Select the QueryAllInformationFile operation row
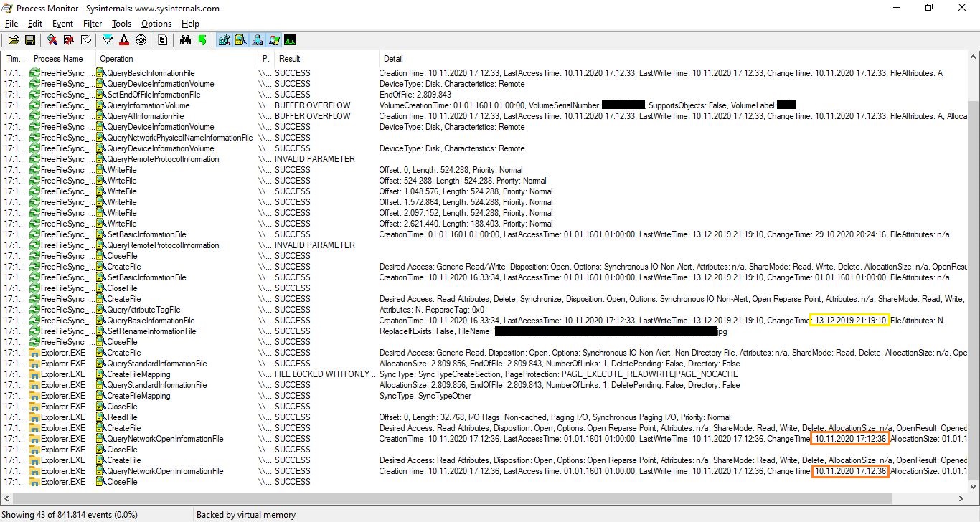Screen dimensions: 980x522 coord(484,116)
